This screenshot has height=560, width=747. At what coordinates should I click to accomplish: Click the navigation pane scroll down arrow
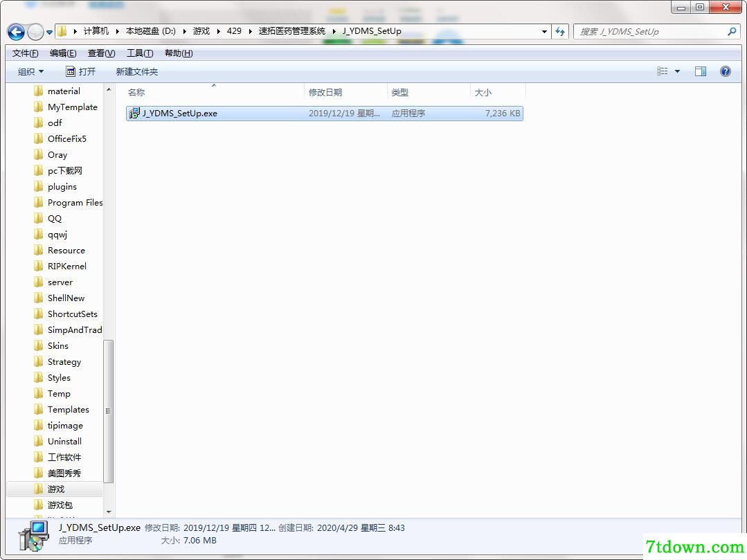pos(108,512)
